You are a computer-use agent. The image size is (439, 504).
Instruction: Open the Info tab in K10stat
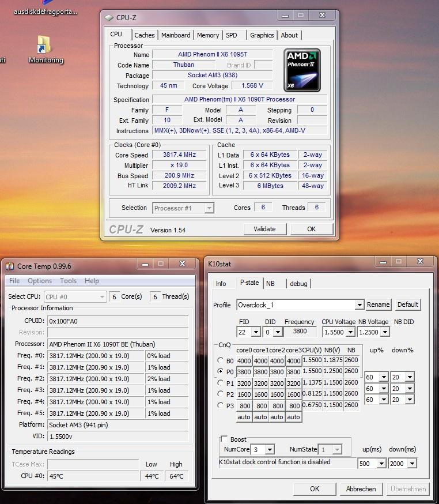221,284
